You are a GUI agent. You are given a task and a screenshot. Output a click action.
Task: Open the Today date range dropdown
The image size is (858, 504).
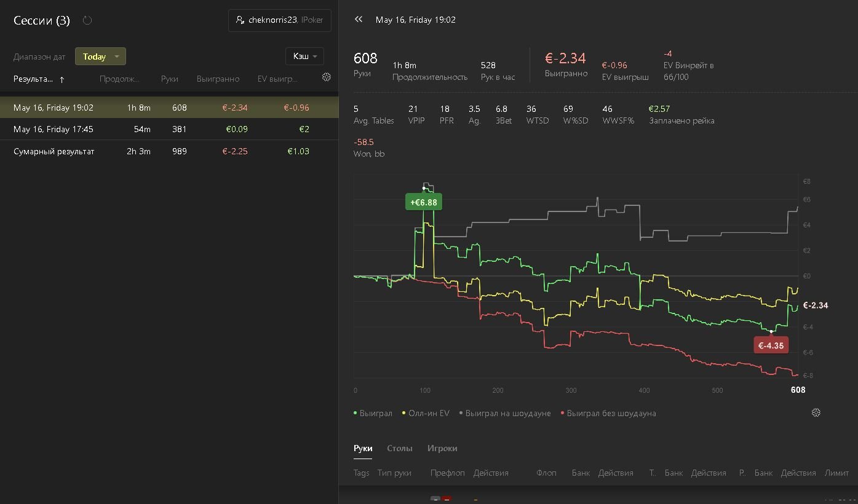[x=100, y=57]
